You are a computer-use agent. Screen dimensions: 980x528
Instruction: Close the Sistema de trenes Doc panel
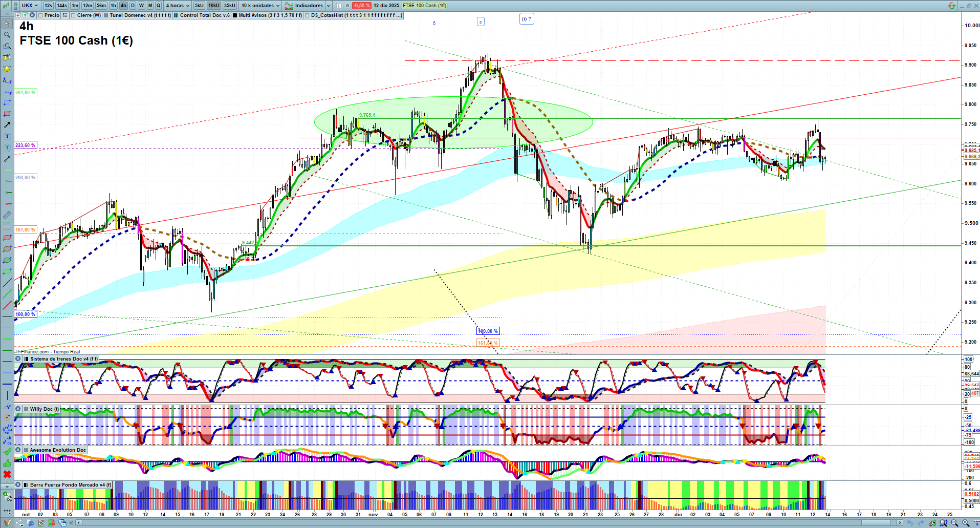[18, 359]
